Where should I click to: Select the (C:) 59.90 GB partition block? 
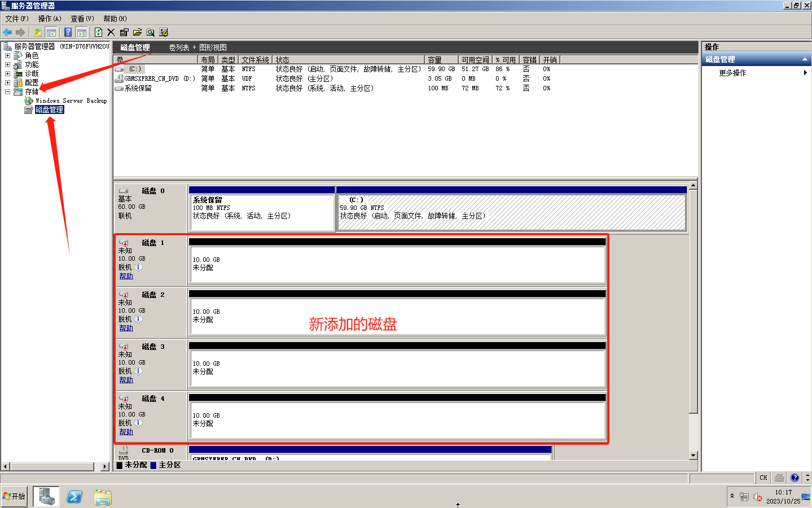[x=511, y=212]
